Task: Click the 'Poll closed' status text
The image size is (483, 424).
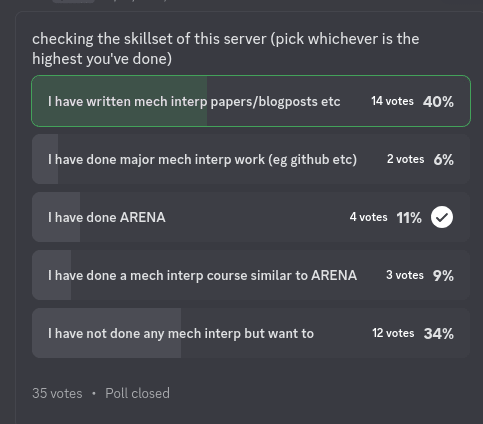Action: pyautogui.click(x=137, y=393)
